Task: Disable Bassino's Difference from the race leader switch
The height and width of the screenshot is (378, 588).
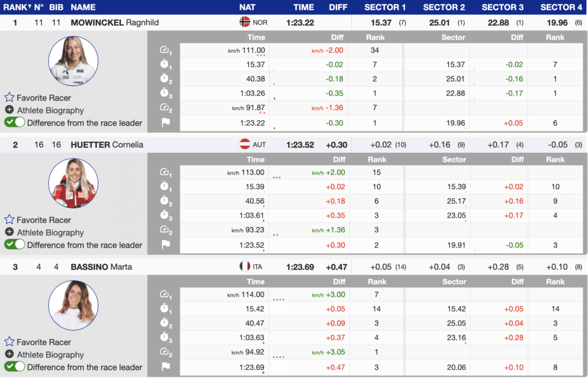Action: pyautogui.click(x=15, y=367)
